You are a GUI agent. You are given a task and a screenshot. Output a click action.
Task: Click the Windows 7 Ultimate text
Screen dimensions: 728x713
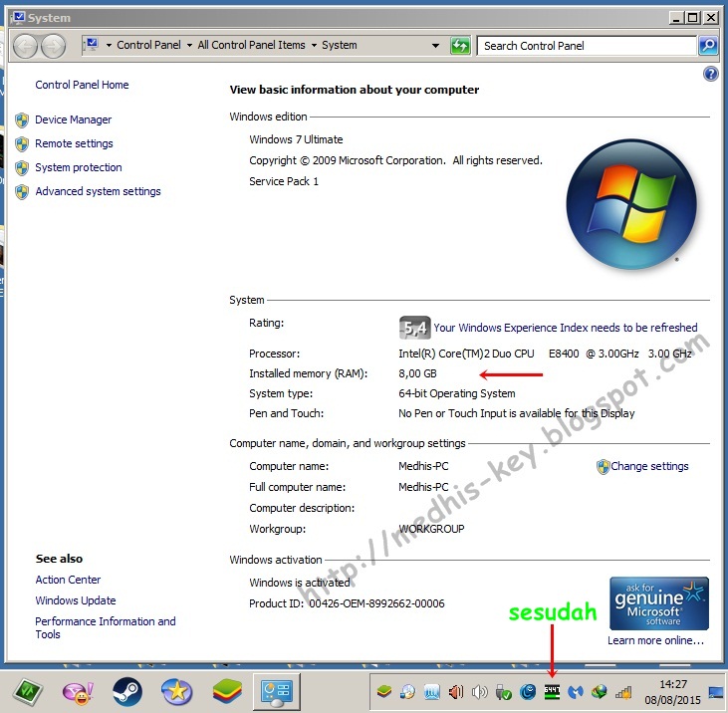coord(296,139)
